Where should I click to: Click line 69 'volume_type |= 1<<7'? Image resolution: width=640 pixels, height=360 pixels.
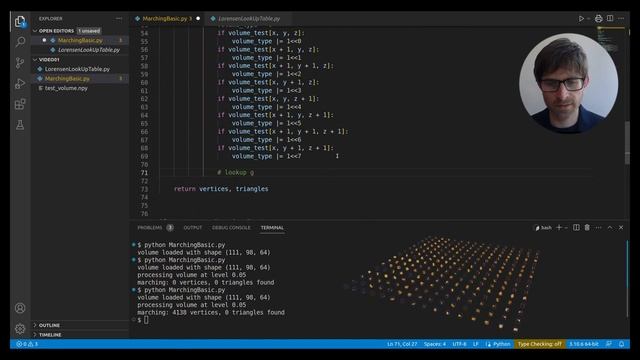click(x=267, y=156)
